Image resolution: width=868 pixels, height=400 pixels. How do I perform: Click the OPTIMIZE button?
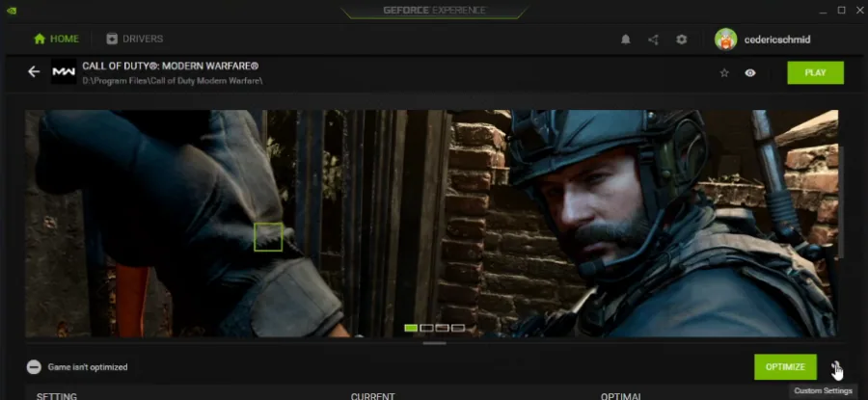785,367
